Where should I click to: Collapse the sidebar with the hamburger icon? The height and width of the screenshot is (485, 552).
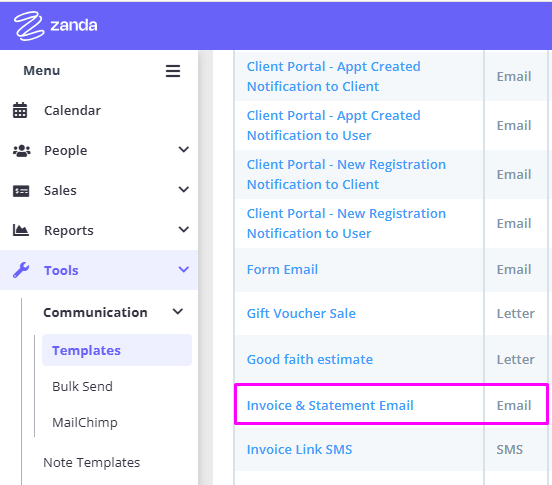tap(173, 71)
